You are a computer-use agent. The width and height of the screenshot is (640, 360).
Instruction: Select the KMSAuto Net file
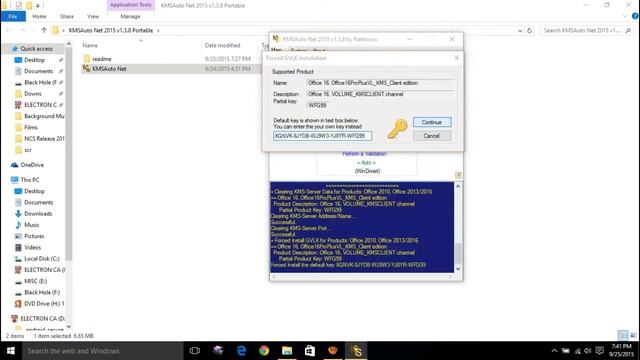coord(109,69)
